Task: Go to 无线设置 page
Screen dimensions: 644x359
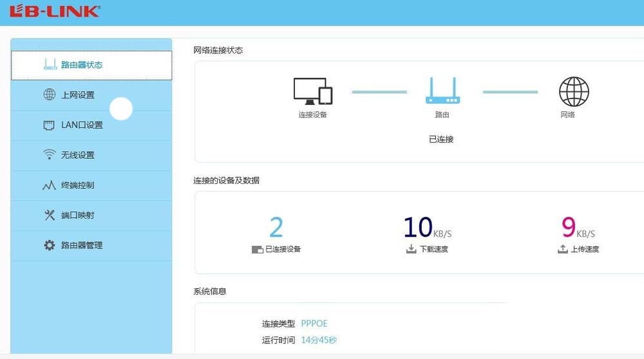Action: (x=91, y=155)
